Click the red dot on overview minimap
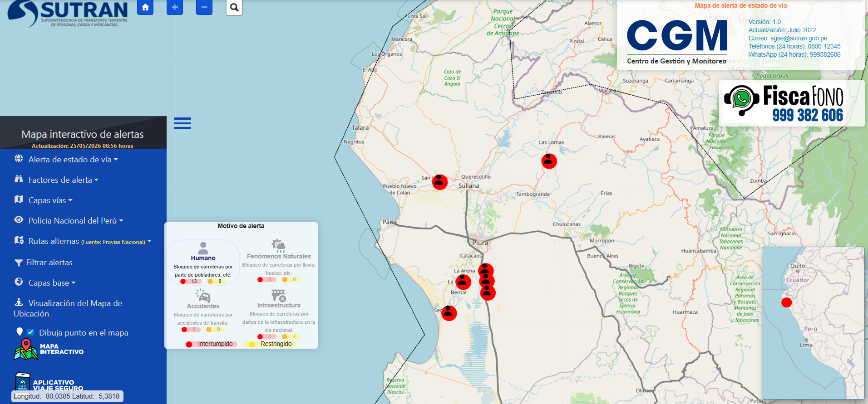 point(786,302)
